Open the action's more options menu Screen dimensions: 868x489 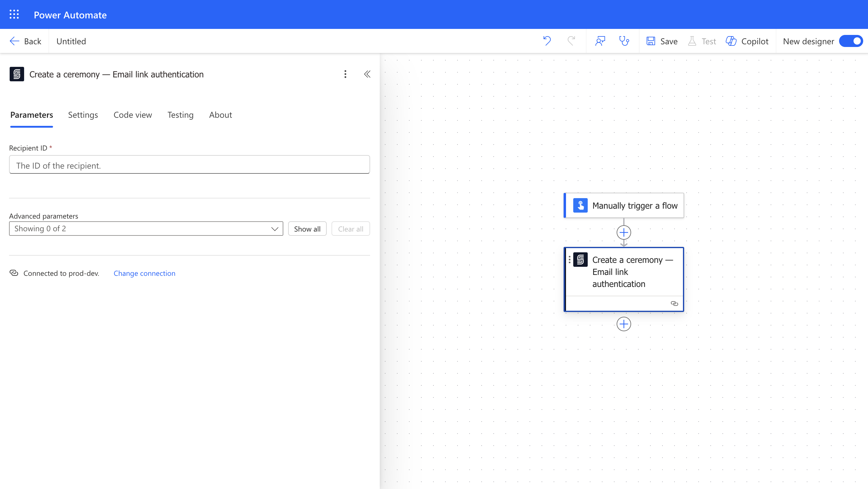tap(345, 74)
